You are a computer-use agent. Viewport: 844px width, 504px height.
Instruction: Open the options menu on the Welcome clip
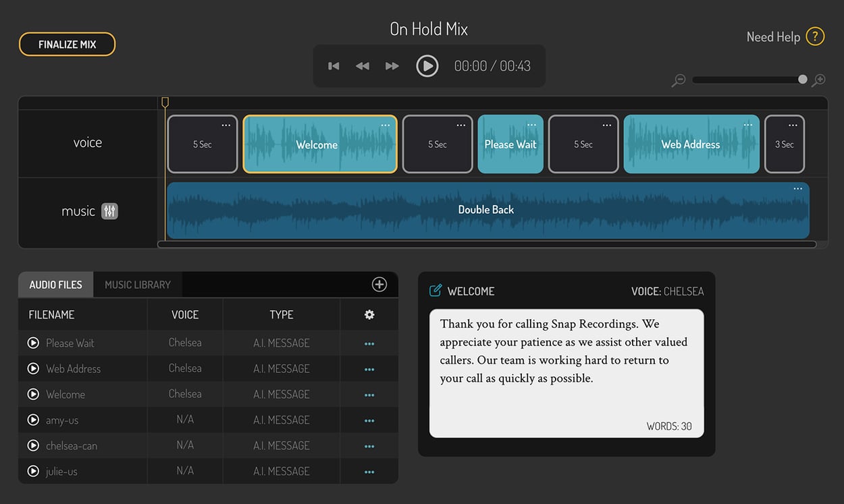(x=386, y=125)
